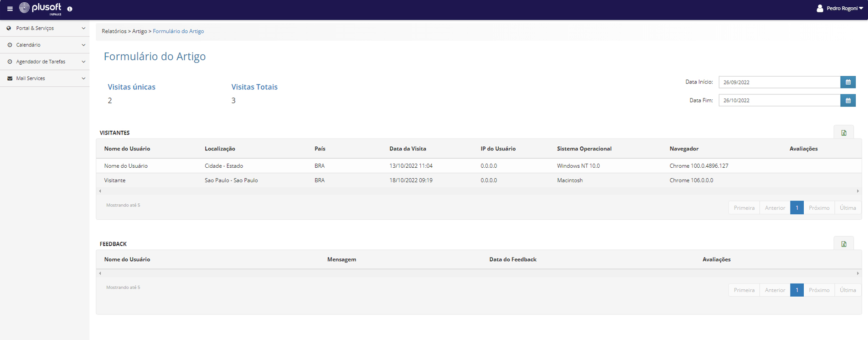Click the info icon beside logo
868x340 pixels.
[70, 9]
